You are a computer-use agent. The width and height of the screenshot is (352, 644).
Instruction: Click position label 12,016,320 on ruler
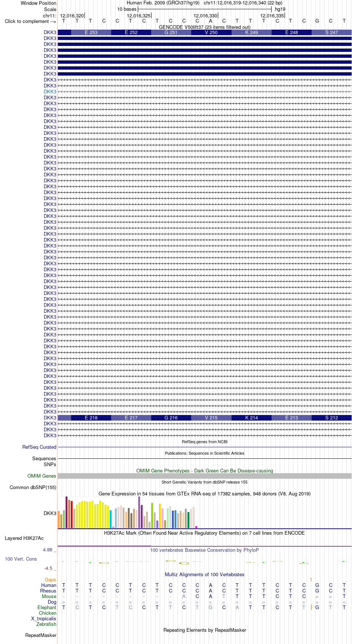click(72, 16)
